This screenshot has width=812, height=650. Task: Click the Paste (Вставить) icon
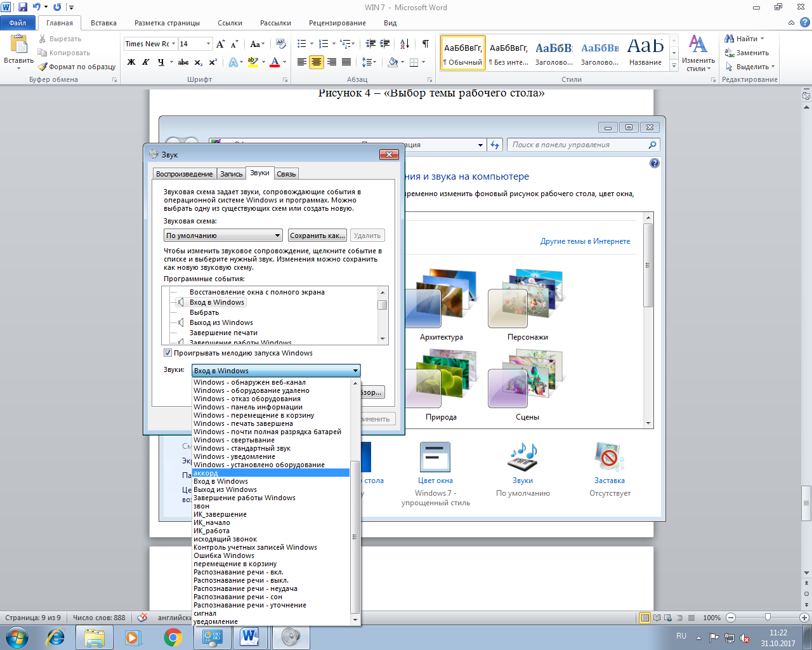[18, 44]
